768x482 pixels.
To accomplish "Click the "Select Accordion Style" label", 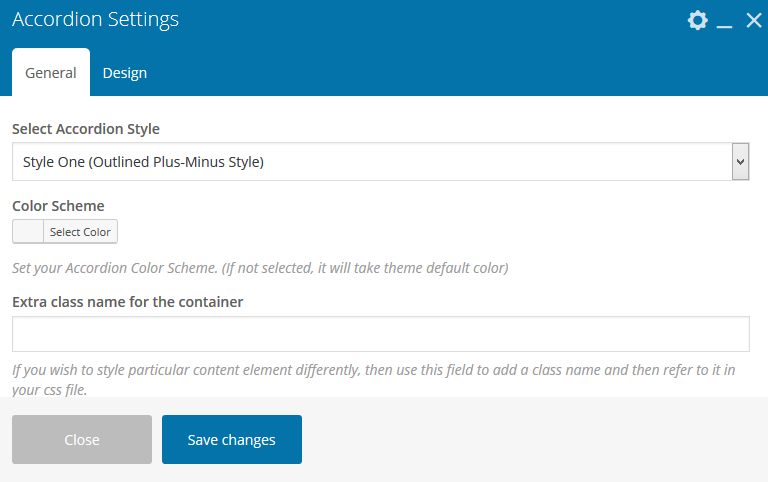I will 86,129.
